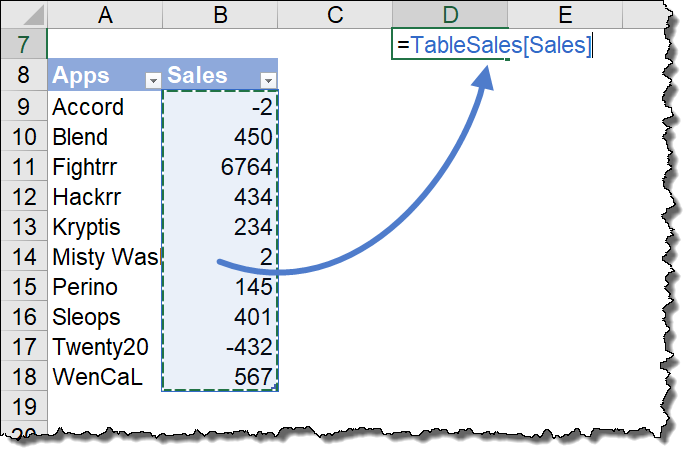Select the Misty Was cell
This screenshot has height=458, width=693.
104,257
